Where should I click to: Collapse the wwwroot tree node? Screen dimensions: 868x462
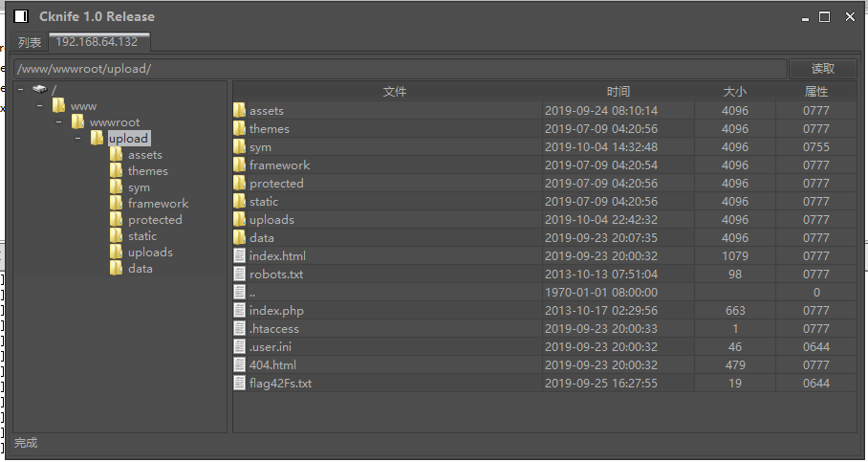click(58, 121)
